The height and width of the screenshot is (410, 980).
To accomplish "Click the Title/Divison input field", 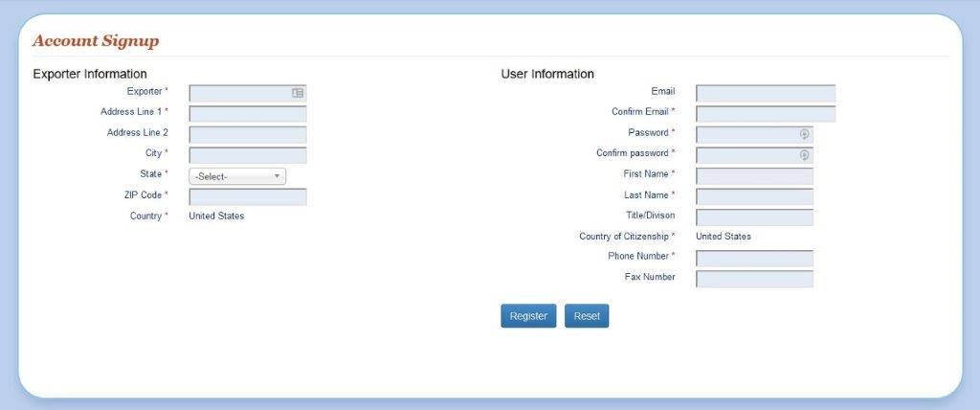I will click(754, 217).
